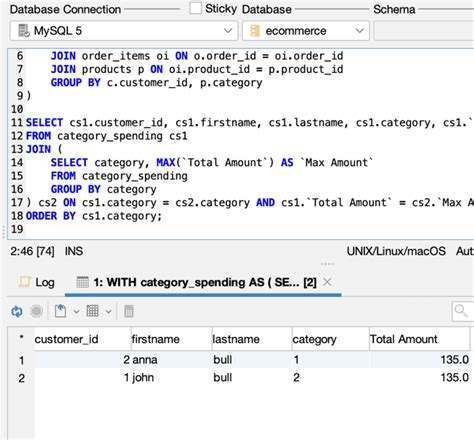Click the Log scroll icon
The height and width of the screenshot is (440, 474).
(25, 282)
